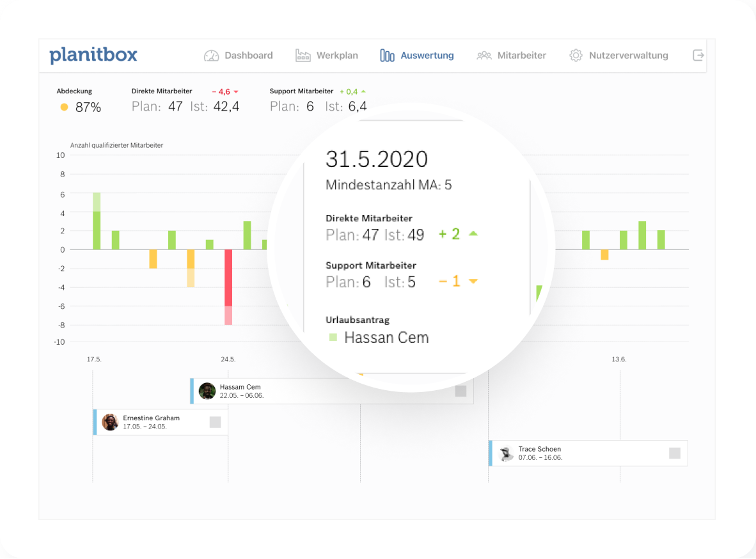Click the logout icon in header
Image resolution: width=756 pixels, height=559 pixels.
click(698, 55)
